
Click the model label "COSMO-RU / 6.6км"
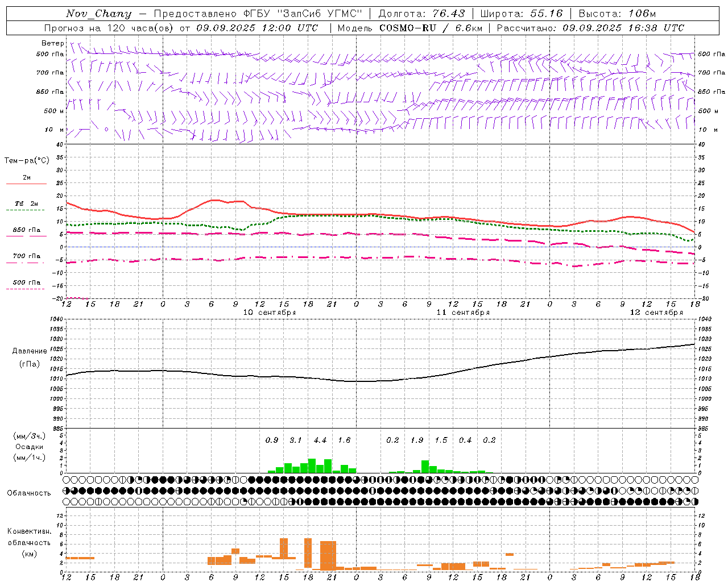click(x=431, y=28)
